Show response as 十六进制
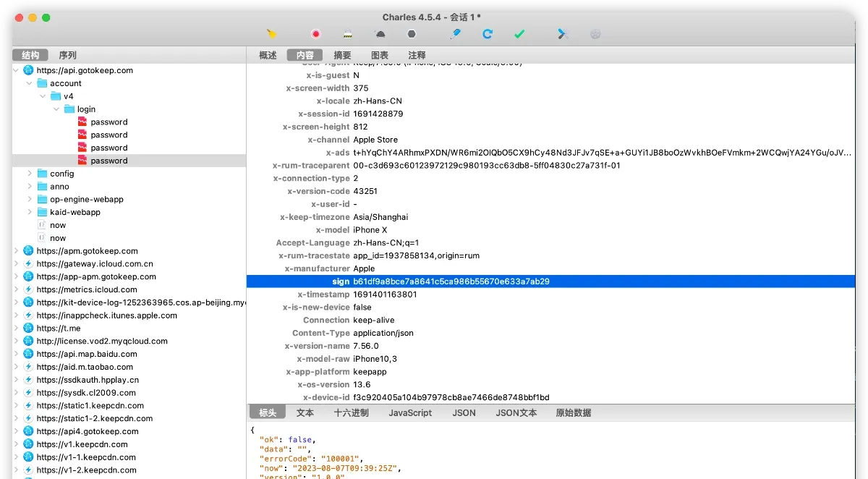868x479 pixels. [351, 412]
